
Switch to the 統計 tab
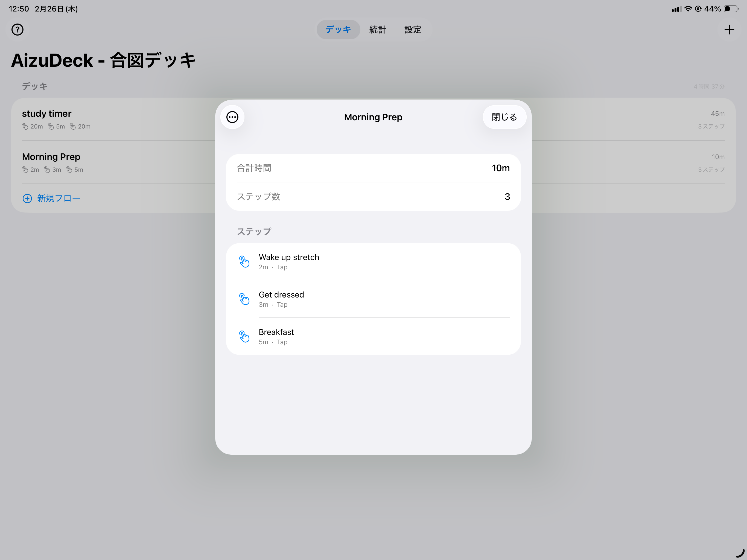pos(378,30)
